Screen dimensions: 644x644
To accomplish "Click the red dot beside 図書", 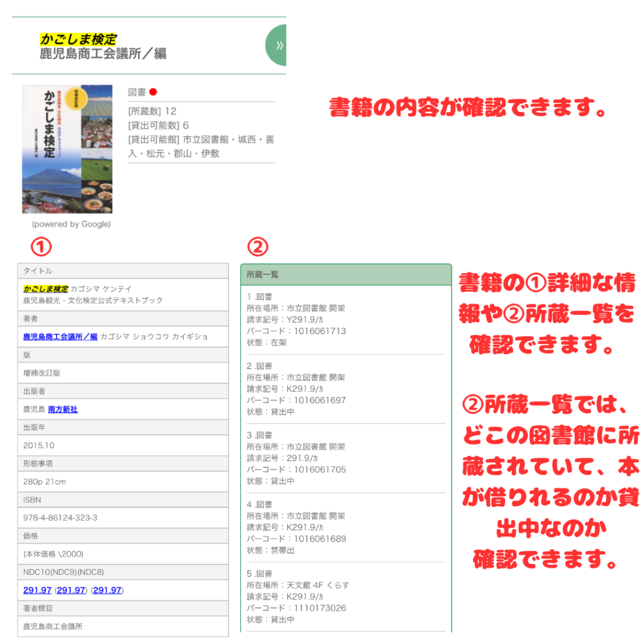I will [153, 92].
